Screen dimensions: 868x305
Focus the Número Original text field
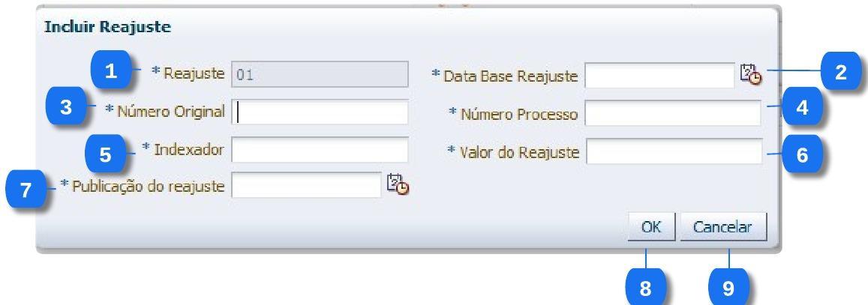[x=320, y=112]
